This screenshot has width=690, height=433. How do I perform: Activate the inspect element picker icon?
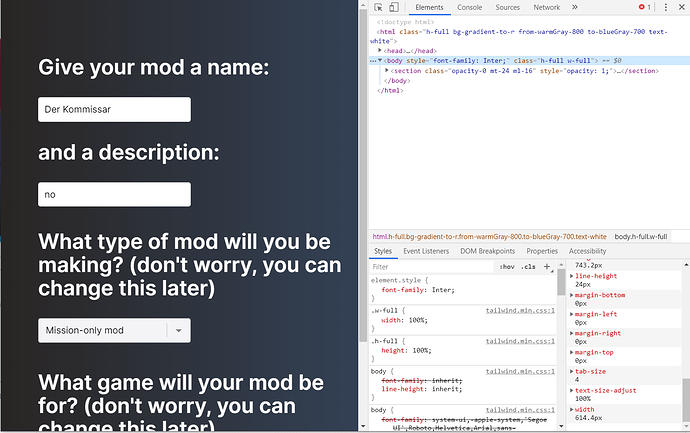[x=378, y=7]
